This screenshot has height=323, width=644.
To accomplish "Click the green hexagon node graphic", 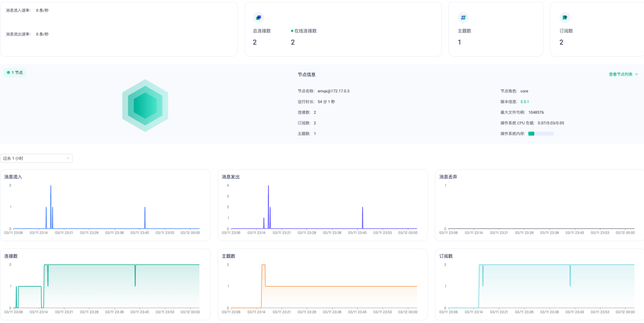I will tap(145, 105).
